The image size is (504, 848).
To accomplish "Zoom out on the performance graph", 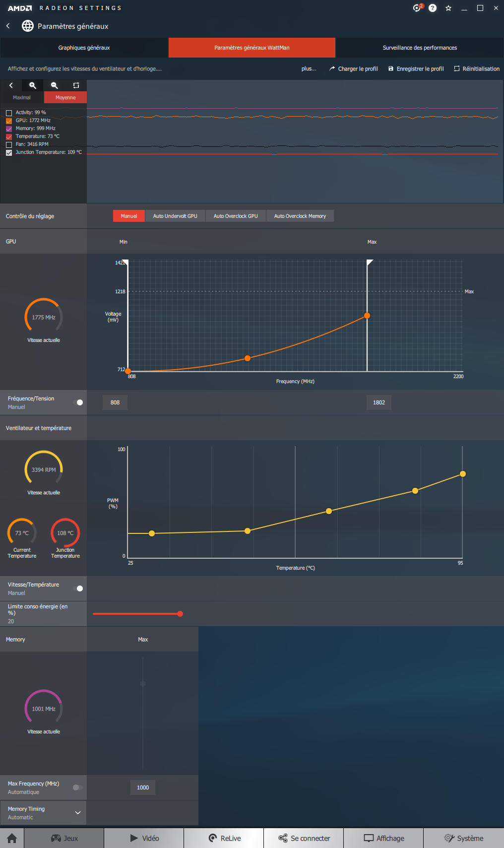I will coord(55,85).
